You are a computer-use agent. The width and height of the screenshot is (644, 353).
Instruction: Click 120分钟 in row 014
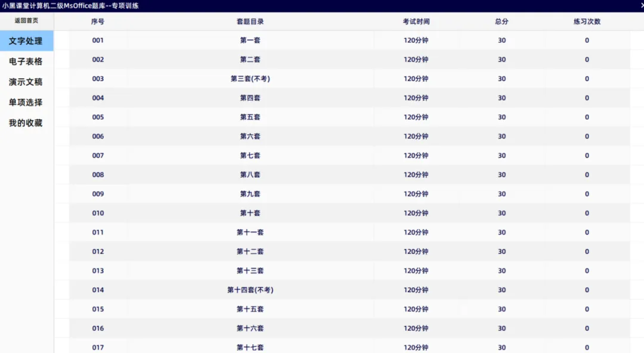click(x=416, y=290)
